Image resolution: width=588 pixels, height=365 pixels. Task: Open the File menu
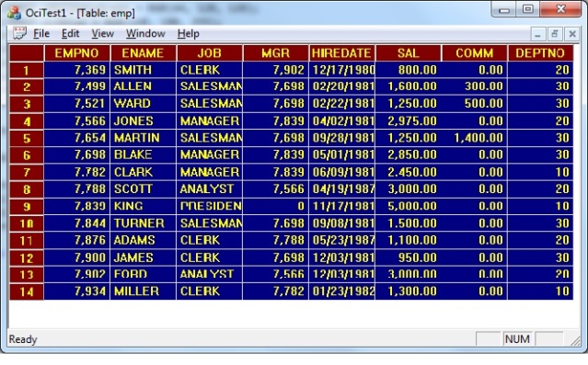[41, 34]
